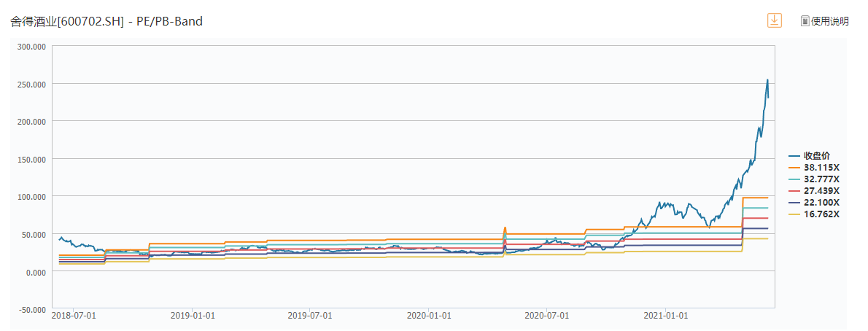Viewport: 868px width, 331px height.
Task: Select the 2020-07-01 tick on the x-axis
Action: (x=547, y=316)
